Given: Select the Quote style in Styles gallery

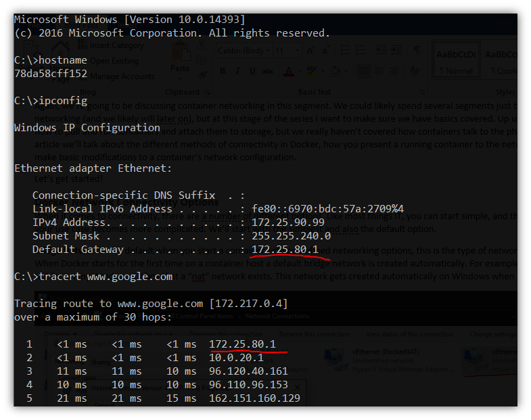Looking at the screenshot, I should point(500,61).
